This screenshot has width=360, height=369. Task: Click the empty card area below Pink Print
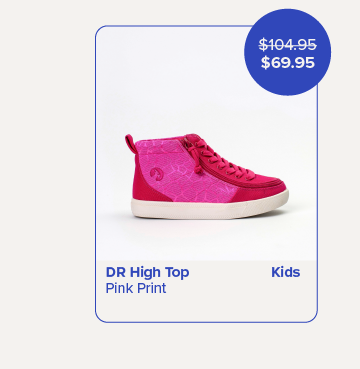pos(206,308)
